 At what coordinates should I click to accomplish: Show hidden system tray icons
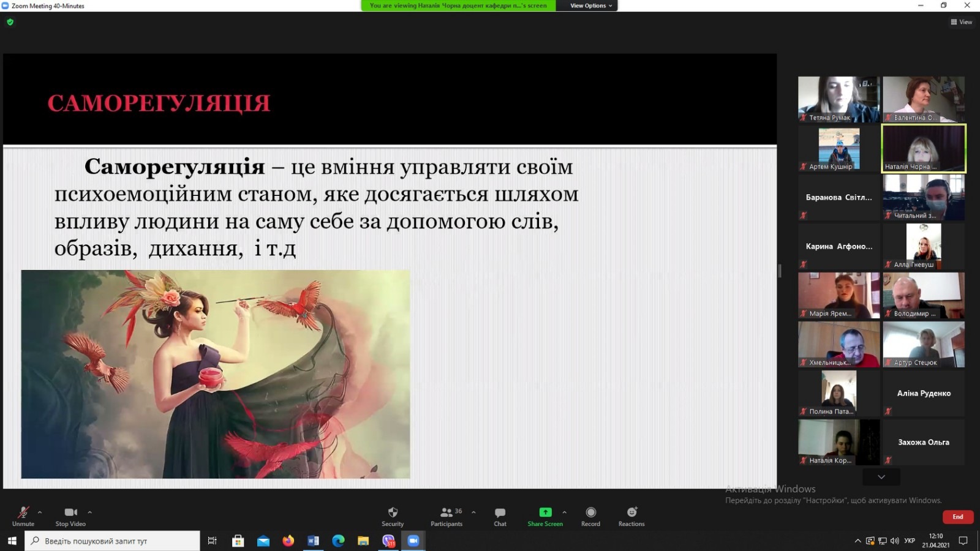point(858,541)
